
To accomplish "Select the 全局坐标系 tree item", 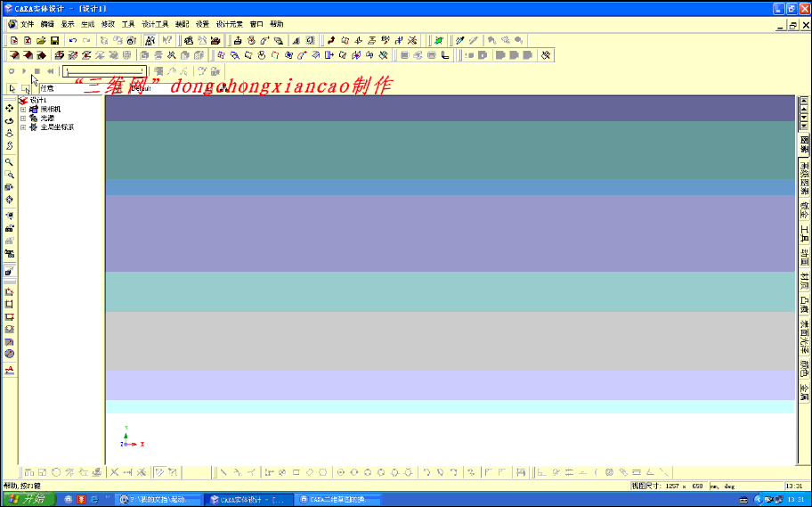I will coord(57,127).
